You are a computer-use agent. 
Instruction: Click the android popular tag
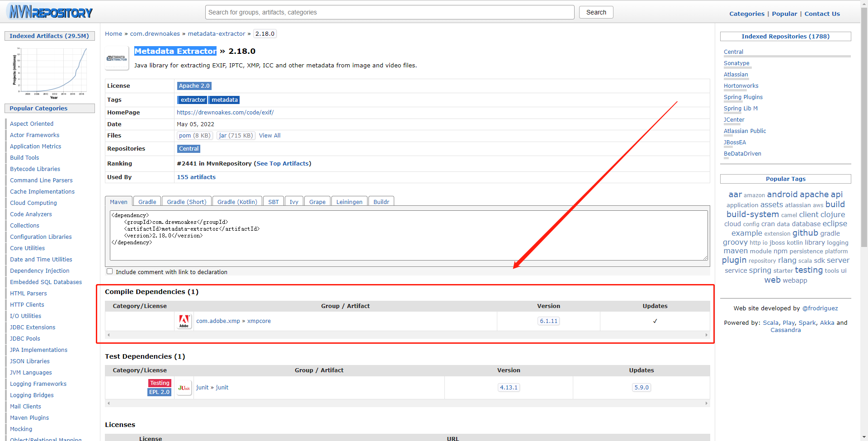782,194
